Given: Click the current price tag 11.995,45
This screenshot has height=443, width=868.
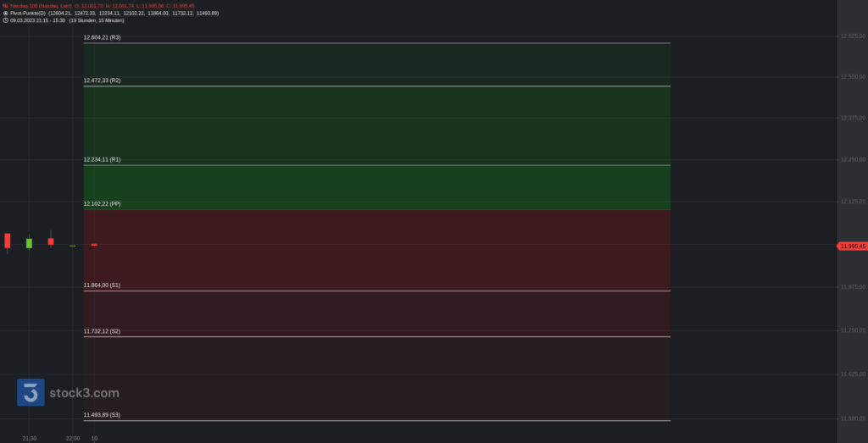Looking at the screenshot, I should [853, 246].
